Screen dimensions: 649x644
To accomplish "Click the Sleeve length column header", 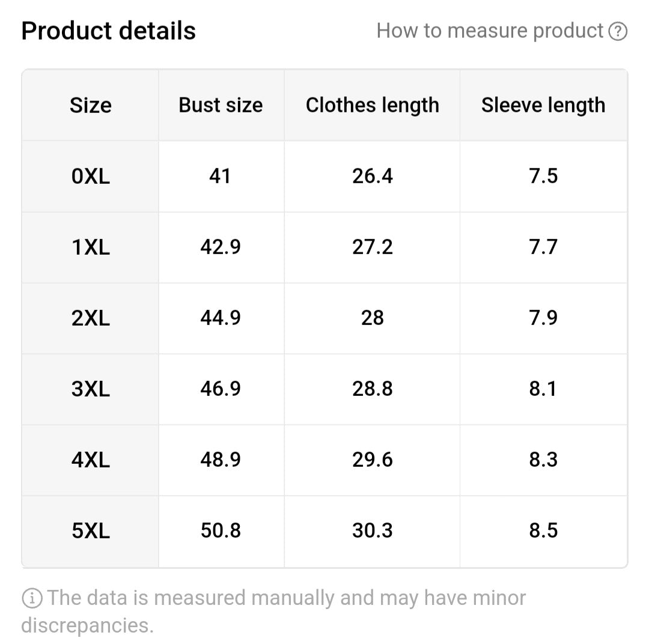I will (543, 105).
